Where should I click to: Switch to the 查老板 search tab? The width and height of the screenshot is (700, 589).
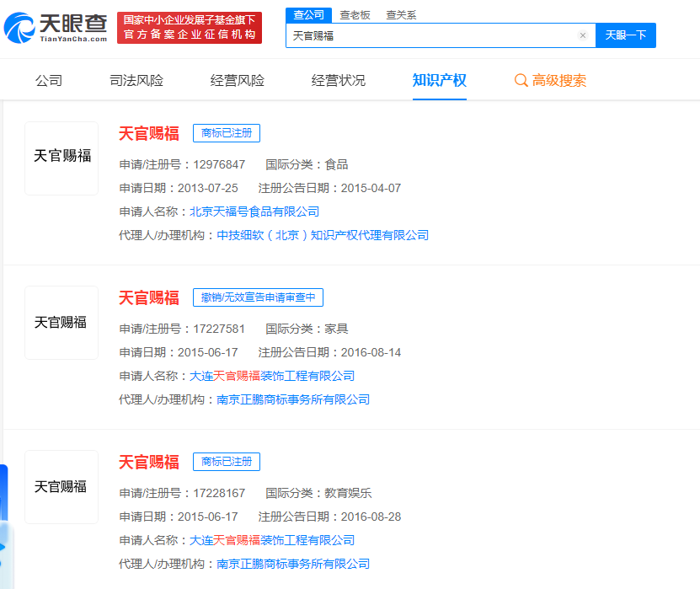355,15
